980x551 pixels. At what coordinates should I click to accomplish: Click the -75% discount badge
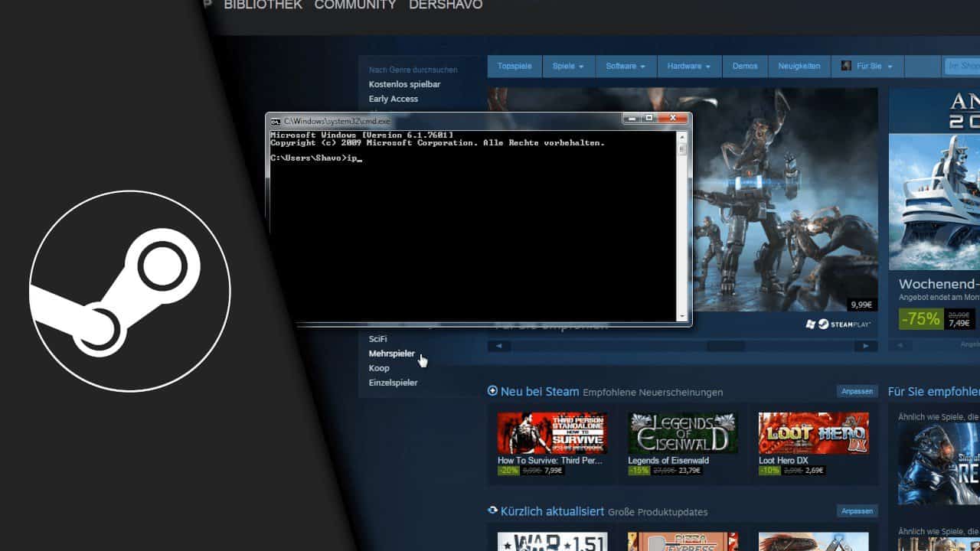(x=921, y=319)
